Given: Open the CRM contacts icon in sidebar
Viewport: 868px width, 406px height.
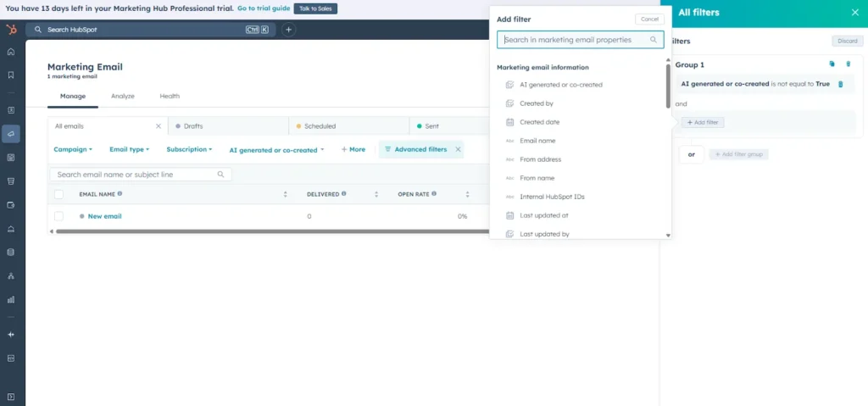Looking at the screenshot, I should pos(11,110).
